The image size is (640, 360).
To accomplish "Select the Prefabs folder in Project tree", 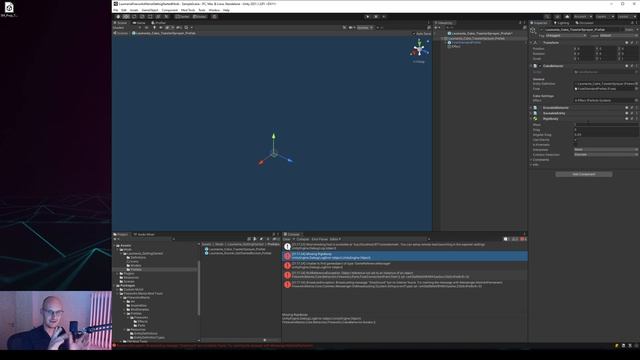I will [136, 269].
